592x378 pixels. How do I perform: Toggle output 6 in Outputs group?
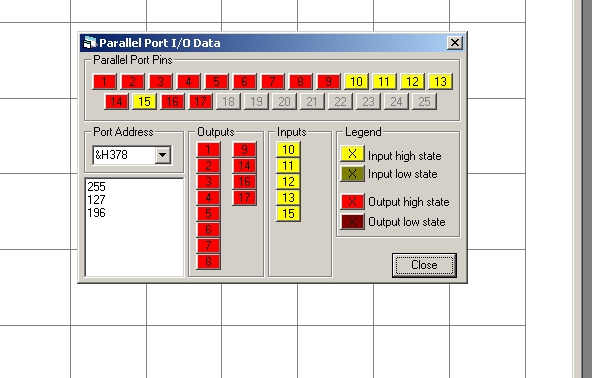pyautogui.click(x=208, y=230)
